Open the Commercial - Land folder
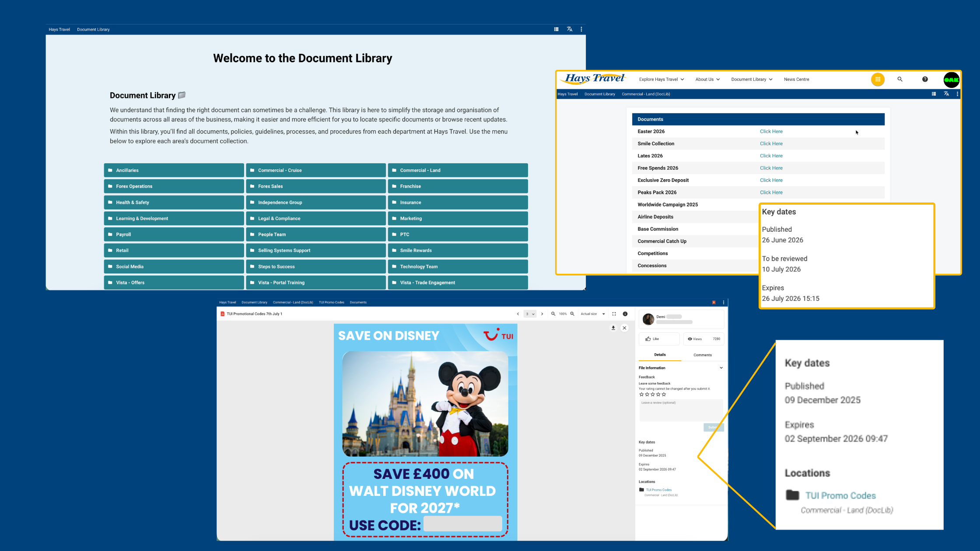 (458, 170)
